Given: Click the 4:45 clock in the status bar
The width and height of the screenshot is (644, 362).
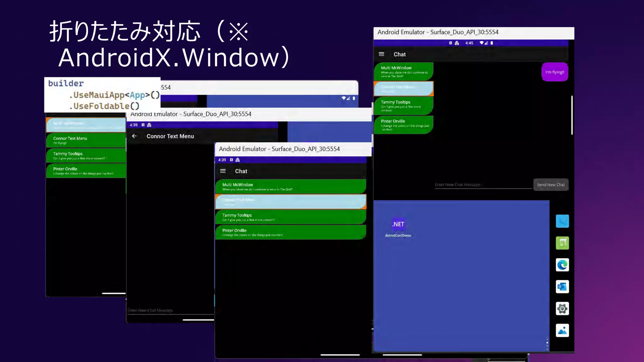Looking at the screenshot, I should 469,43.
